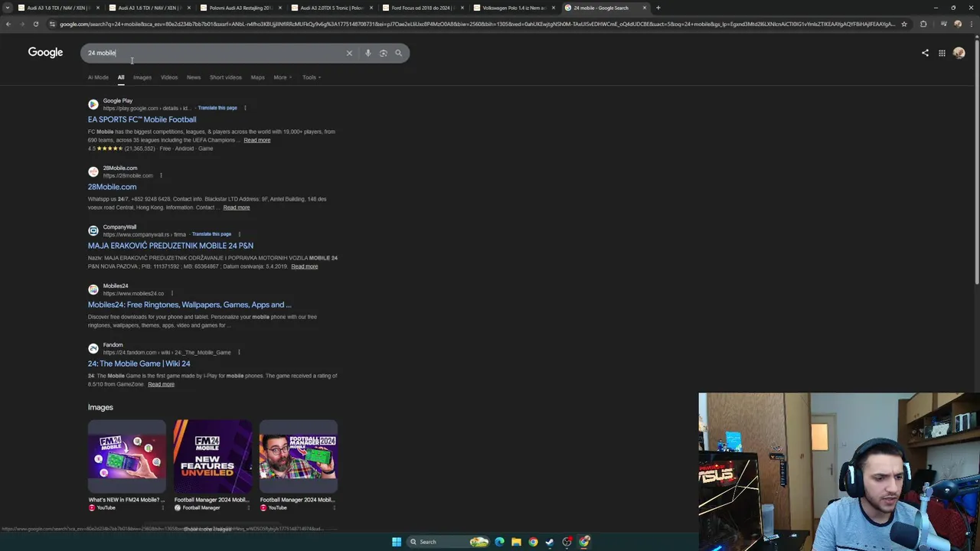Screen dimensions: 980x551
Task: Open options dots for CompanyWall result
Action: [239, 234]
